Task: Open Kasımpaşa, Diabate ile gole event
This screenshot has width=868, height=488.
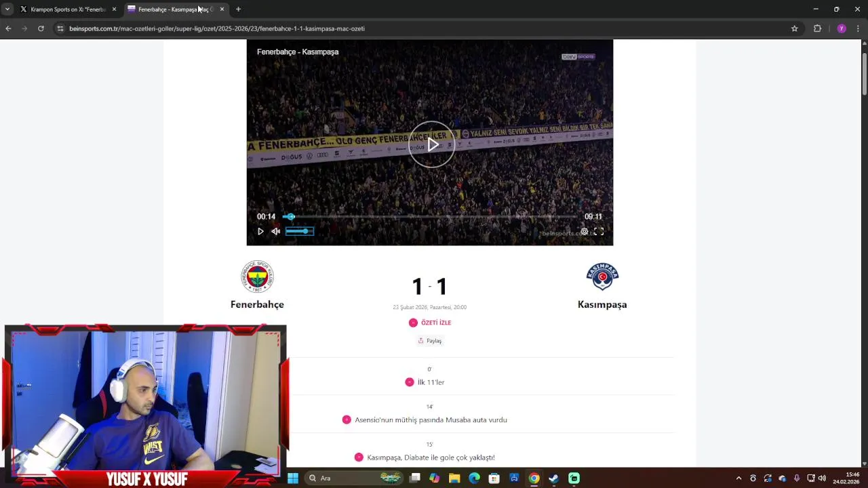Action: click(x=431, y=457)
